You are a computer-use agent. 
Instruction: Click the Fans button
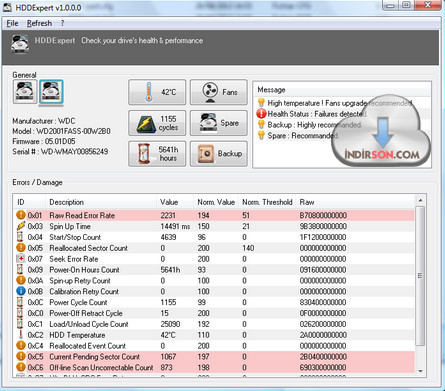click(x=219, y=92)
